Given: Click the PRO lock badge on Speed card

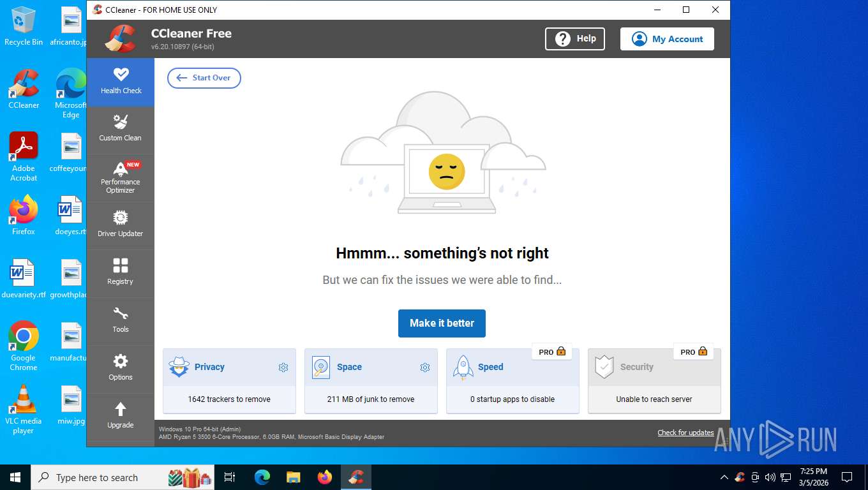Looking at the screenshot, I should (552, 352).
